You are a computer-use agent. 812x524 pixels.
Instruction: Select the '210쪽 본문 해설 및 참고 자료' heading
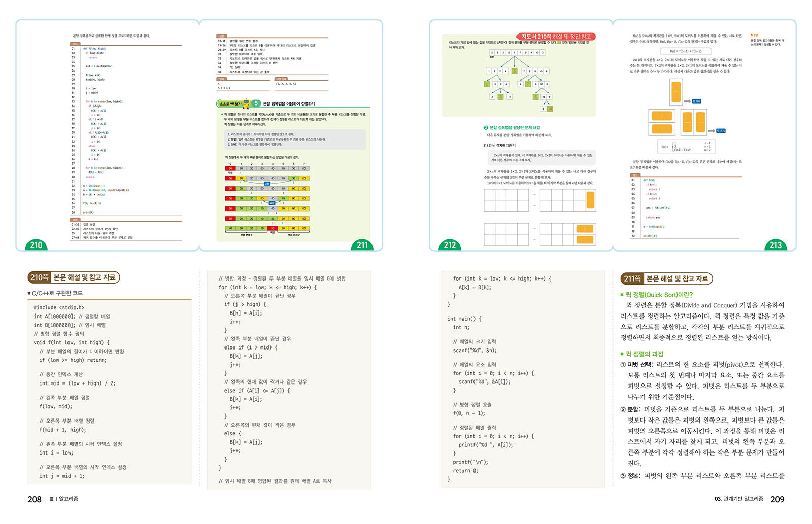pyautogui.click(x=74, y=277)
